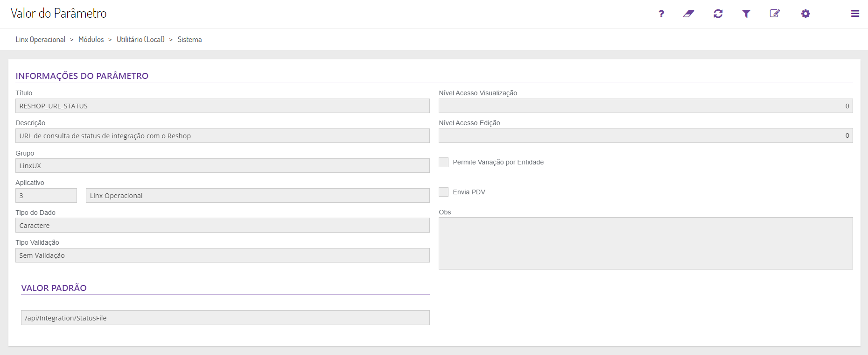Click the Valor Padrão value field
Screen dimensions: 868x355
(225, 318)
